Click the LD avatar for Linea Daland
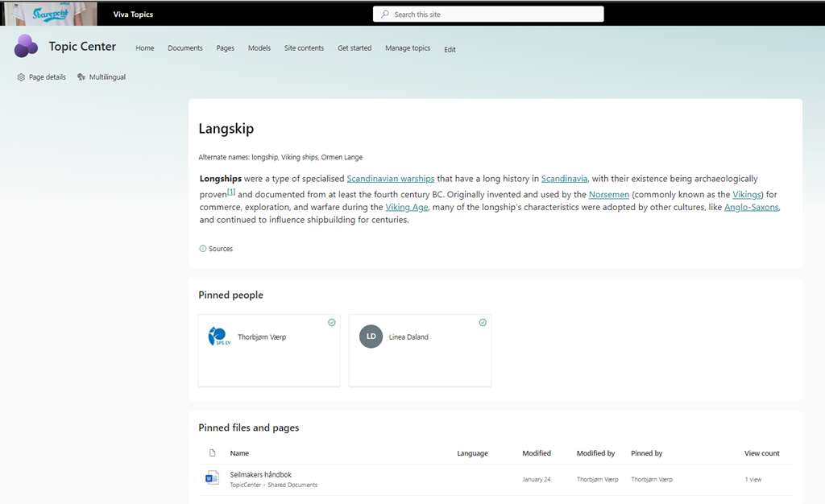The height and width of the screenshot is (504, 825). coord(371,337)
